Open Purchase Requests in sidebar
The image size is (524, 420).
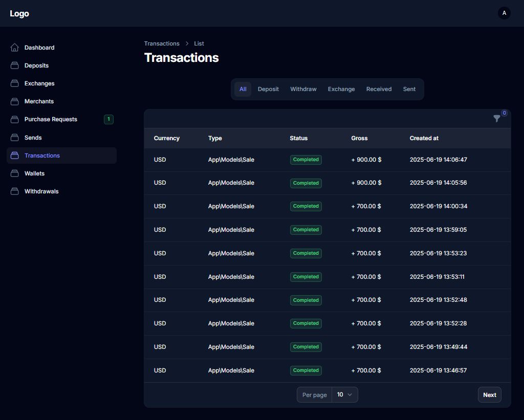coord(51,119)
